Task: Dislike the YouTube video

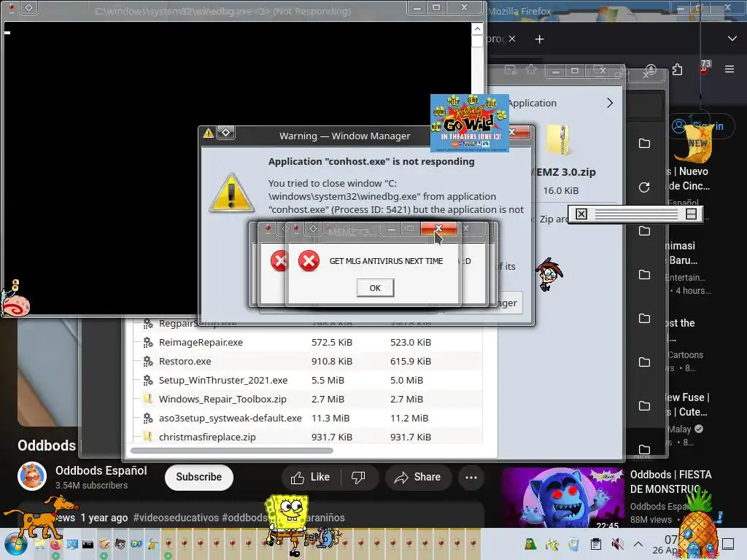Action: pos(359,477)
